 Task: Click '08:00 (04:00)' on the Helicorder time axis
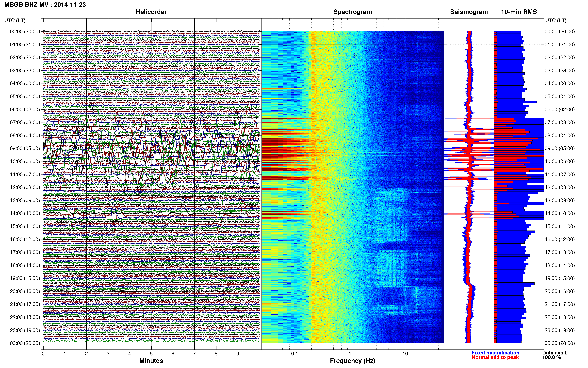(x=25, y=135)
